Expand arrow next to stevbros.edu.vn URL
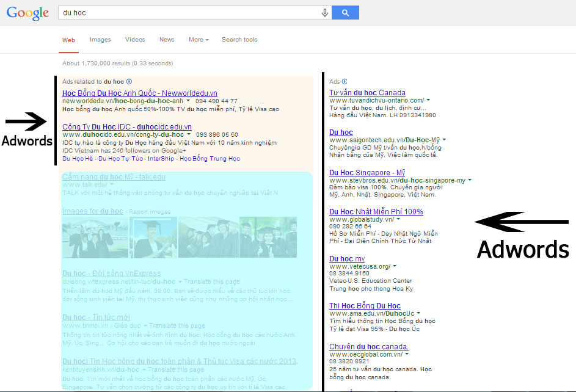The width and height of the screenshot is (576, 392). 470,180
